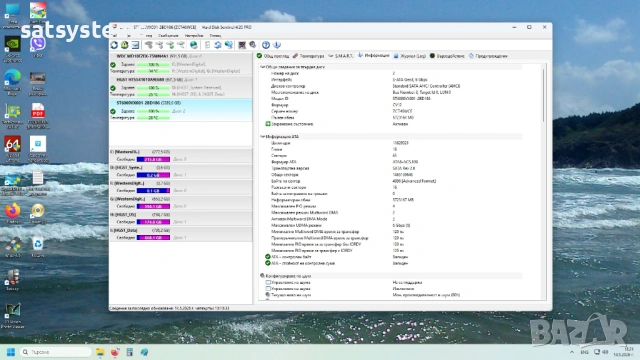Click the dark monitor panel toolbar icon
This screenshot has height=360, width=640.
click(x=242, y=45)
